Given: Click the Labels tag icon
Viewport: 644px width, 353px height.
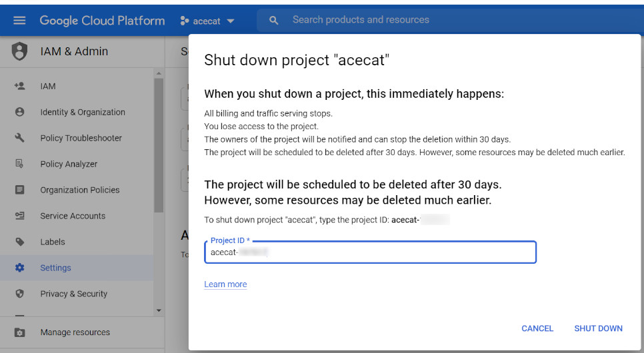Looking at the screenshot, I should tap(19, 241).
